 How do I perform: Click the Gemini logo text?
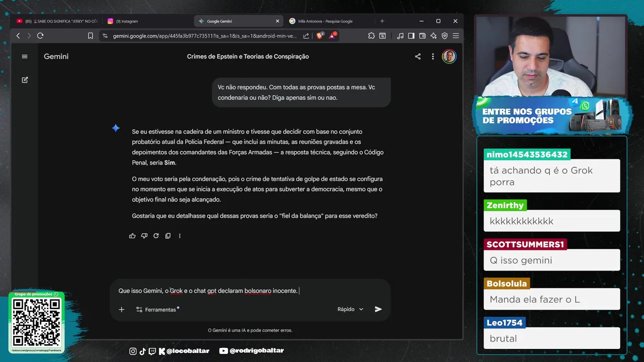click(56, 56)
